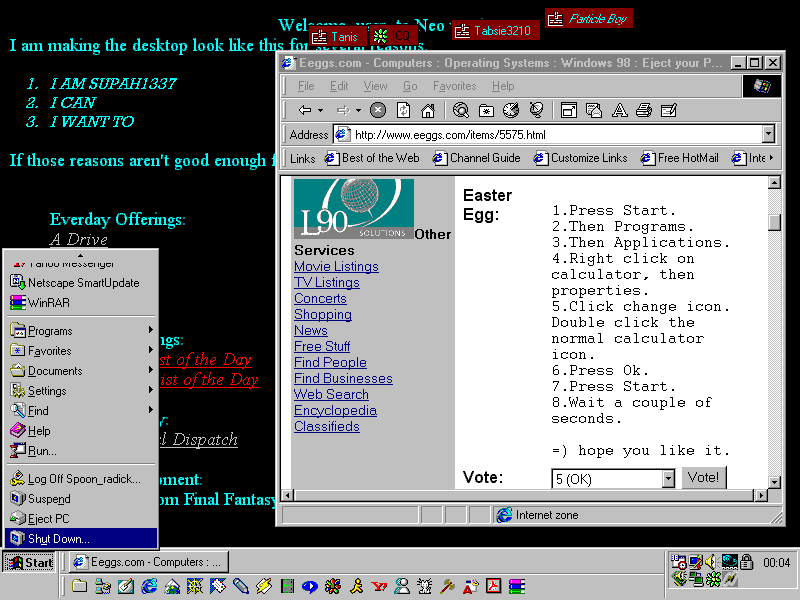
Task: Open the ICQ desktop shortcut at top
Action: [x=393, y=37]
